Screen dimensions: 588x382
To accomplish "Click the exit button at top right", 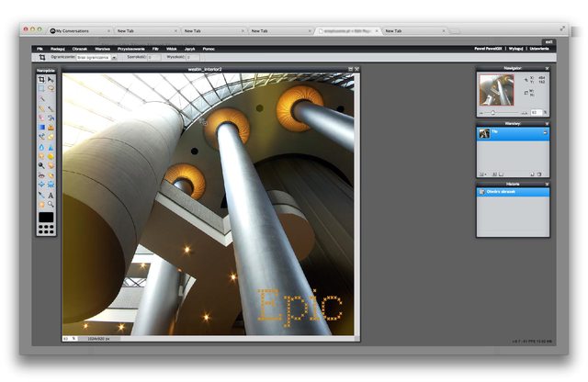I will (x=548, y=41).
